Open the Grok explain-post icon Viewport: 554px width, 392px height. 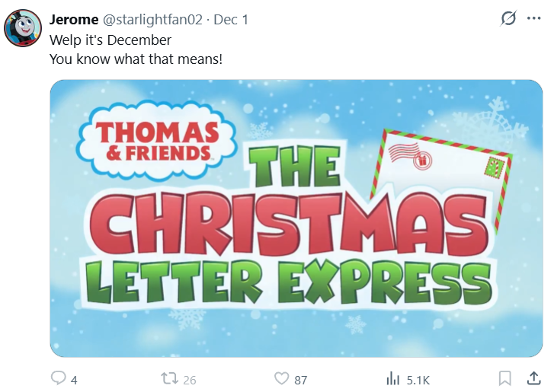coord(507,19)
